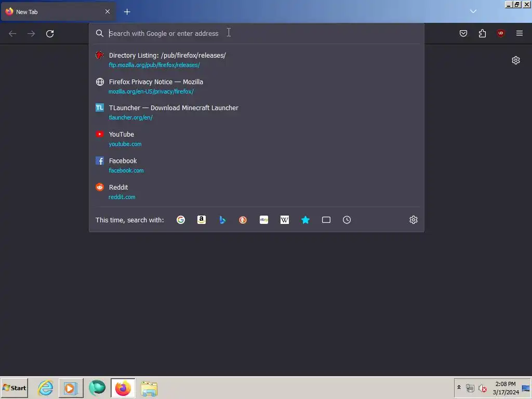Click the address bar search field

[x=258, y=33]
